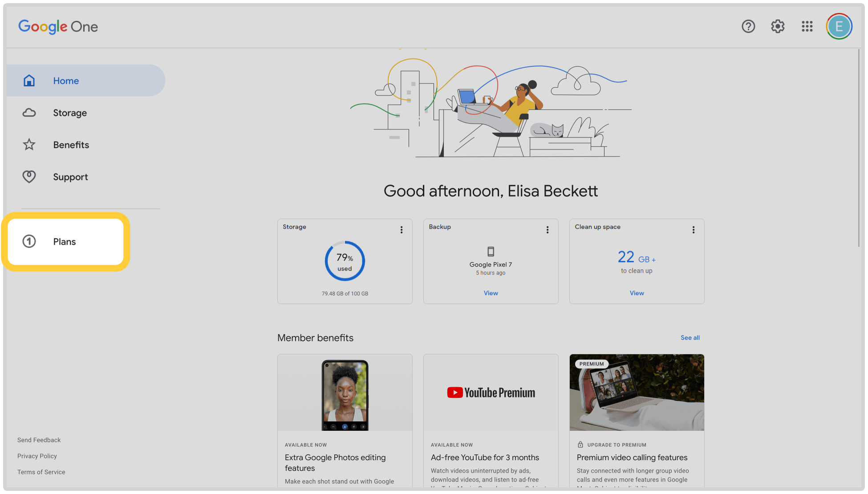Viewport: 868px width, 494px height.
Task: Open the YouTube Premium benefit thumbnail
Action: click(491, 393)
